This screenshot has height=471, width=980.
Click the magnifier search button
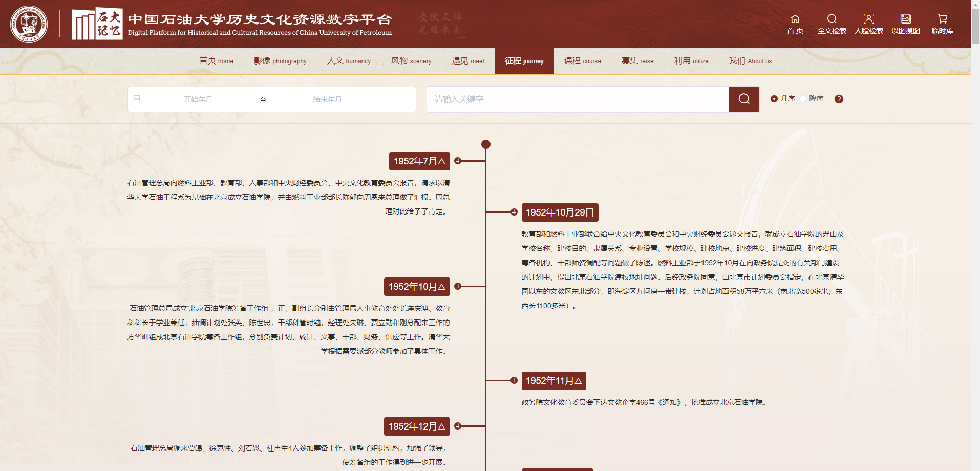pyautogui.click(x=744, y=99)
